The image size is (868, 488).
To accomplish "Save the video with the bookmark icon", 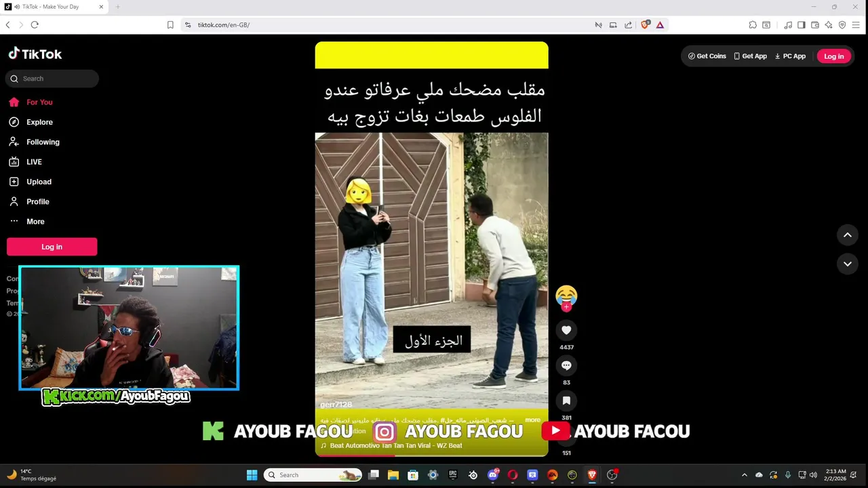I will tap(566, 401).
